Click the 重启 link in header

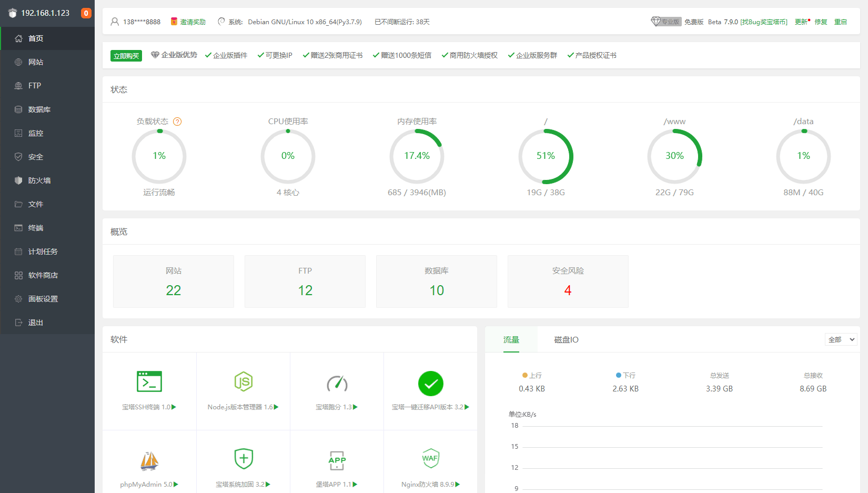tap(841, 22)
